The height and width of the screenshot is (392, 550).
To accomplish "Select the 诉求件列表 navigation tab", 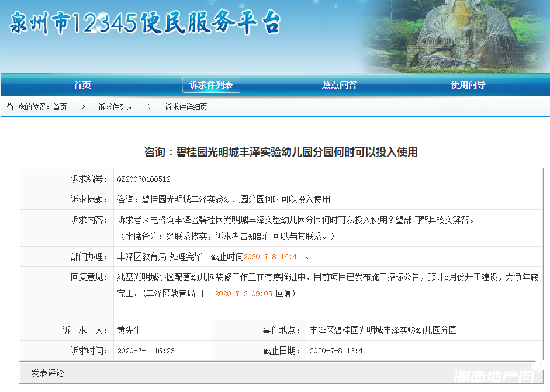I will click(211, 85).
